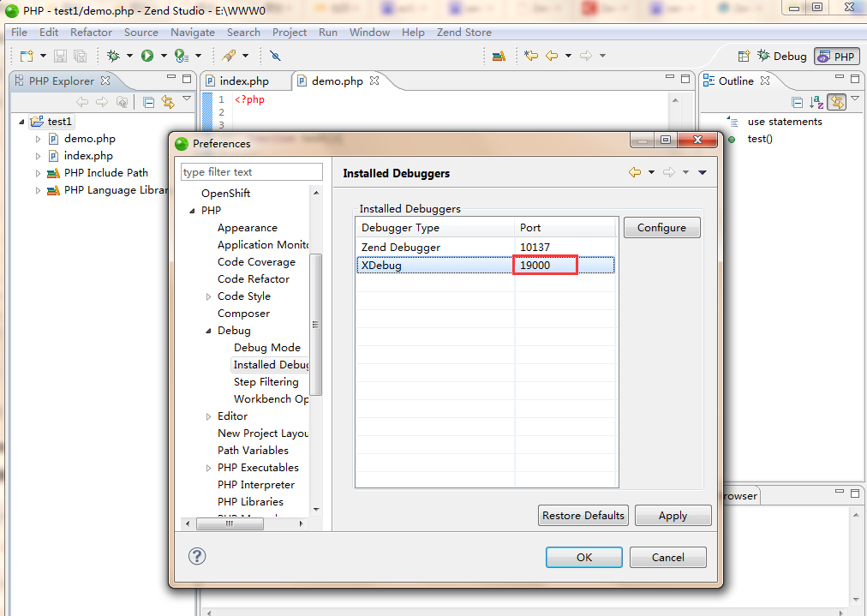This screenshot has height=616, width=867.
Task: Collapse the PHP preferences category
Action: pos(192,211)
